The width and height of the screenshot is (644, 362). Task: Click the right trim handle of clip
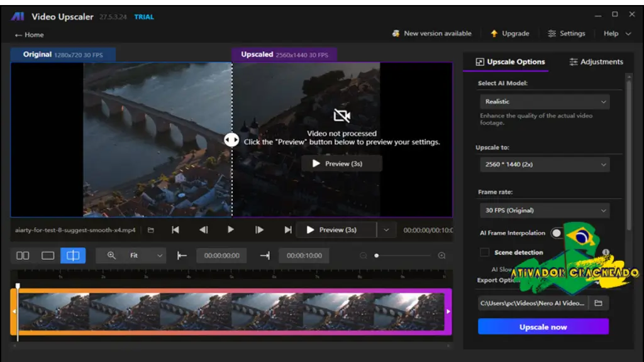(448, 312)
